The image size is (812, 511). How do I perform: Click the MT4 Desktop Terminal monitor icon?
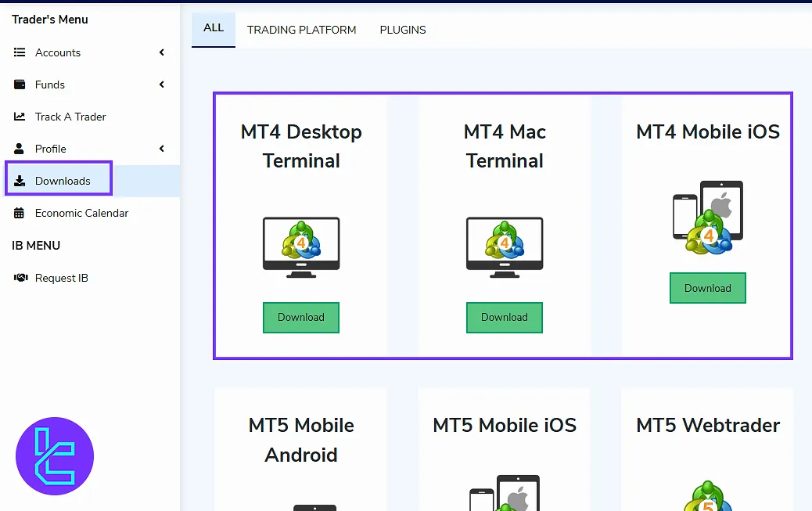301,247
